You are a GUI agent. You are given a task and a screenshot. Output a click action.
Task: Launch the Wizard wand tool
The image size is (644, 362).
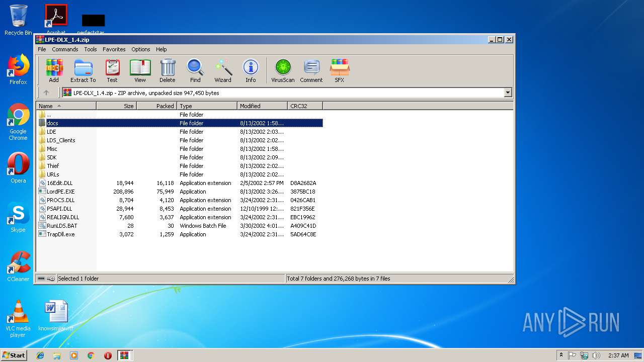click(223, 71)
